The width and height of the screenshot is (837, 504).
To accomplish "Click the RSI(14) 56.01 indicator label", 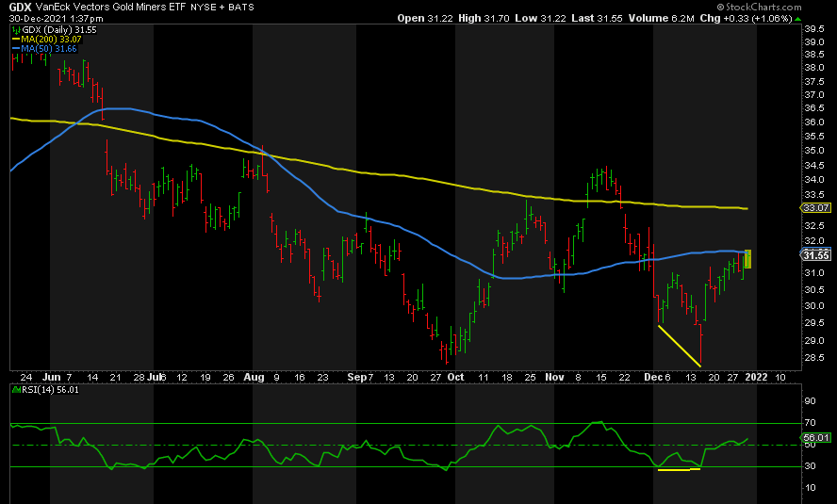I will (45, 390).
